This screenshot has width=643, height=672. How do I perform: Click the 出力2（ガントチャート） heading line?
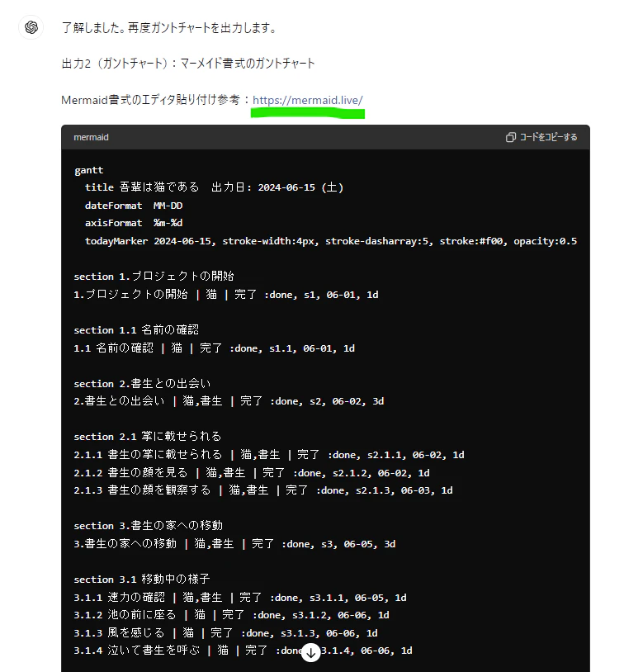point(188,64)
